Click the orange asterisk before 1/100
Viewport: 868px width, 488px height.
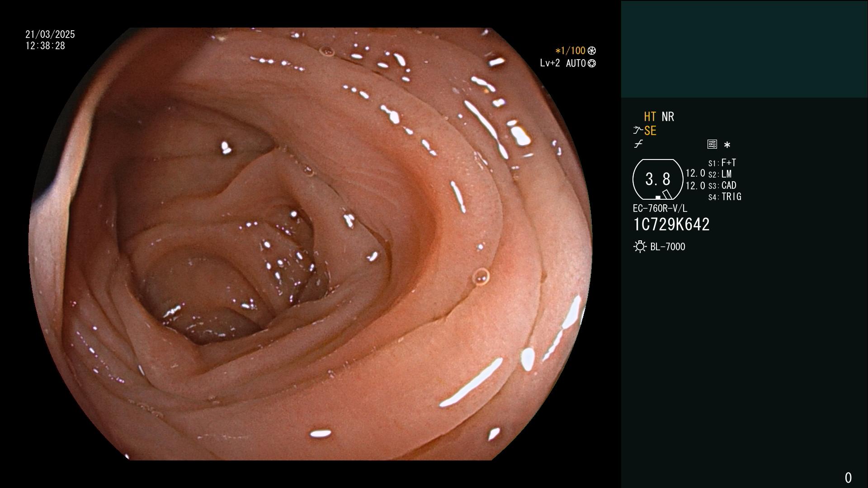tap(558, 51)
